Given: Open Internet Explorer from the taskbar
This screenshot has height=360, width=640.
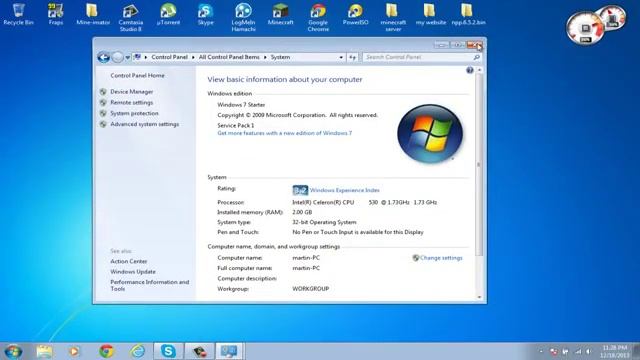Looking at the screenshot, I should tap(137, 351).
